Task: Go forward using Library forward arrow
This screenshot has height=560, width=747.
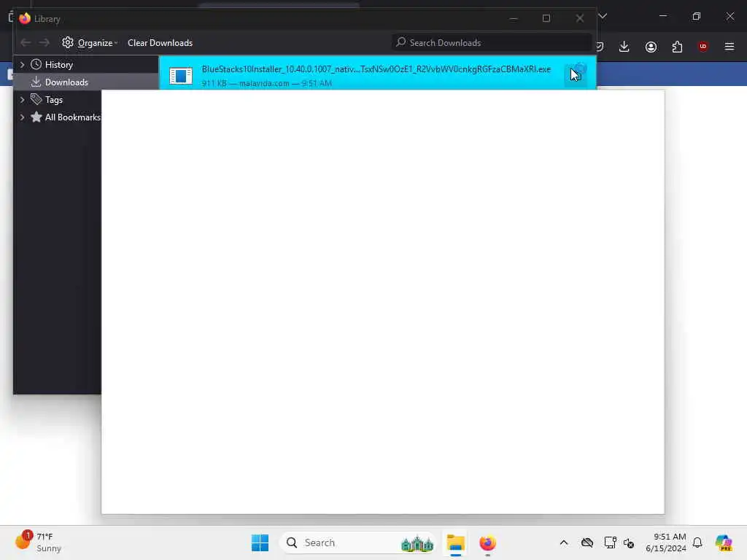Action: (x=44, y=43)
